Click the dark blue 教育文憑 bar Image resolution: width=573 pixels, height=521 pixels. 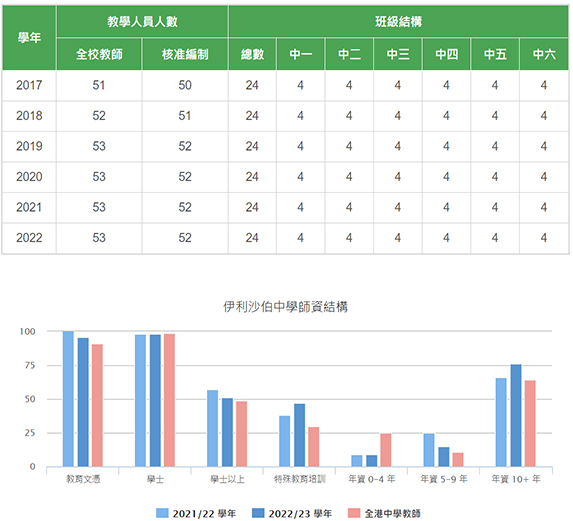point(83,402)
